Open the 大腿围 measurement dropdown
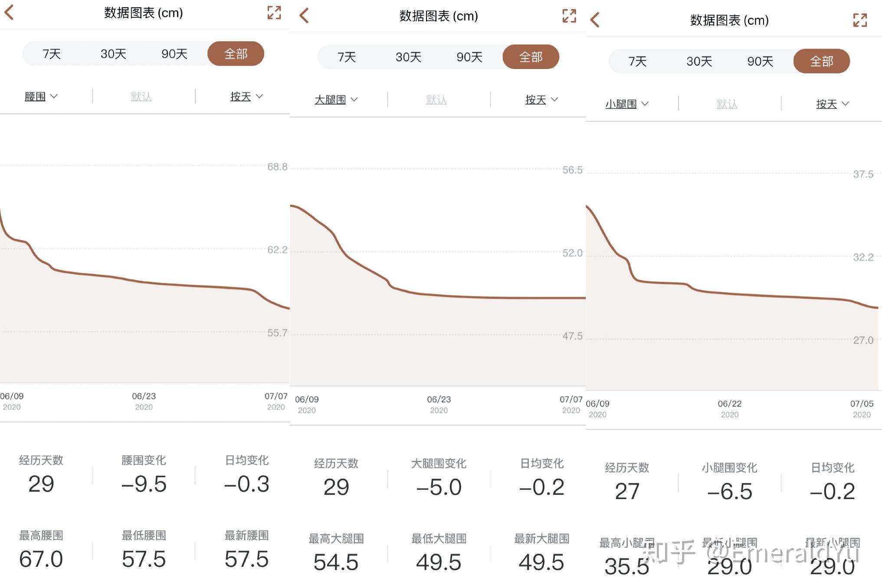Viewport: 882px width, 588px height. pos(336,99)
